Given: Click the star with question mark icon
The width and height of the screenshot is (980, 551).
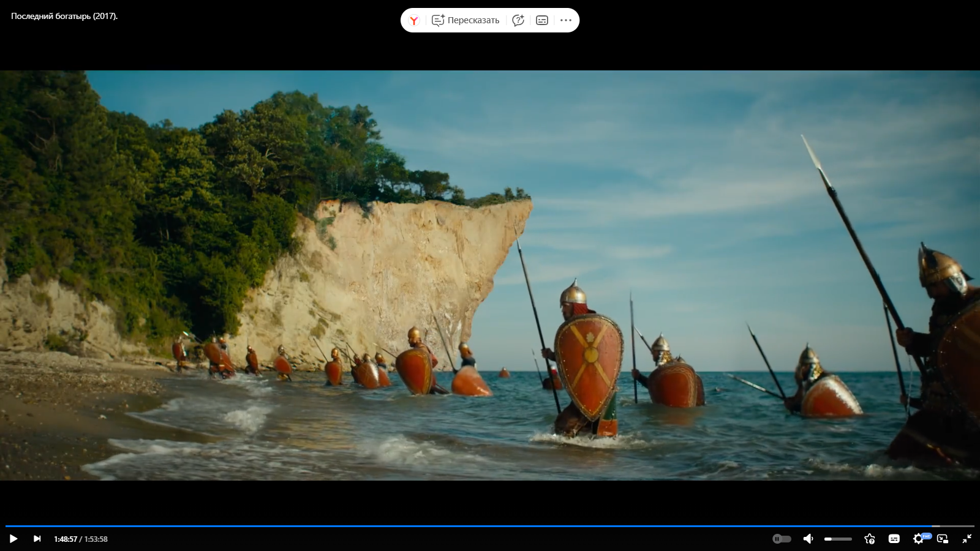Looking at the screenshot, I should (870, 539).
